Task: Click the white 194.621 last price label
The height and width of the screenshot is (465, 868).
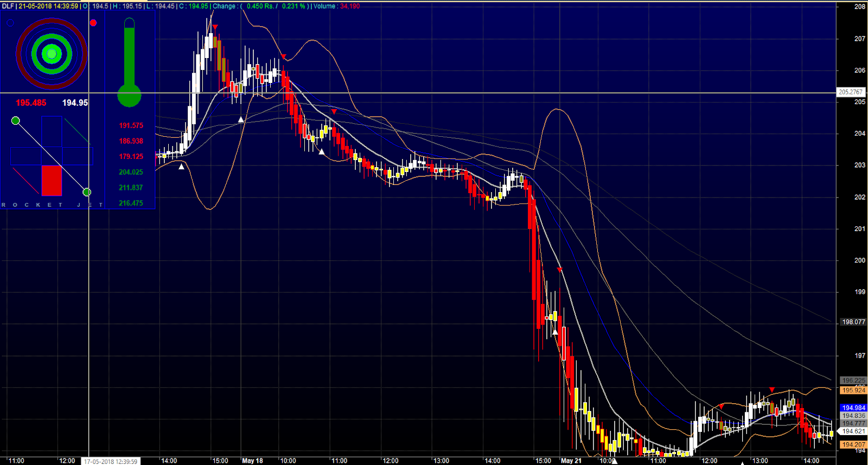Action: pyautogui.click(x=853, y=432)
